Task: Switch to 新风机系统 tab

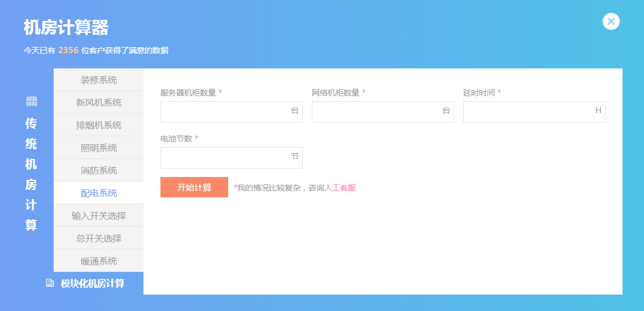Action: pyautogui.click(x=98, y=102)
